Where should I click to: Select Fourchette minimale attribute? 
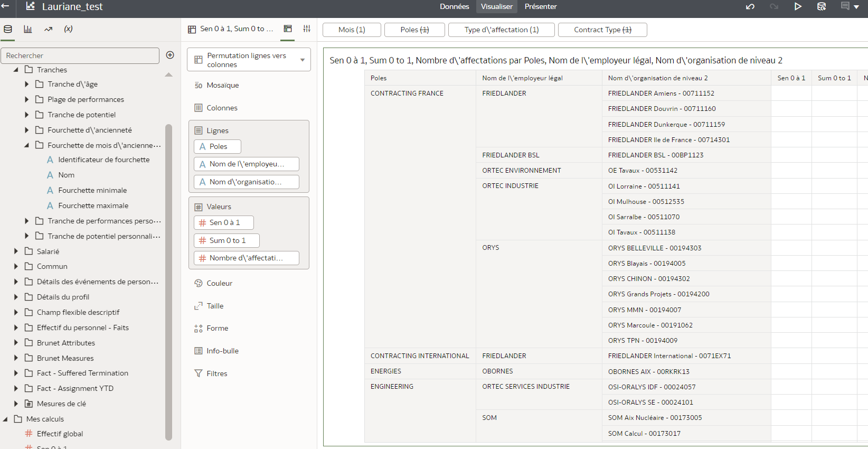tap(92, 190)
